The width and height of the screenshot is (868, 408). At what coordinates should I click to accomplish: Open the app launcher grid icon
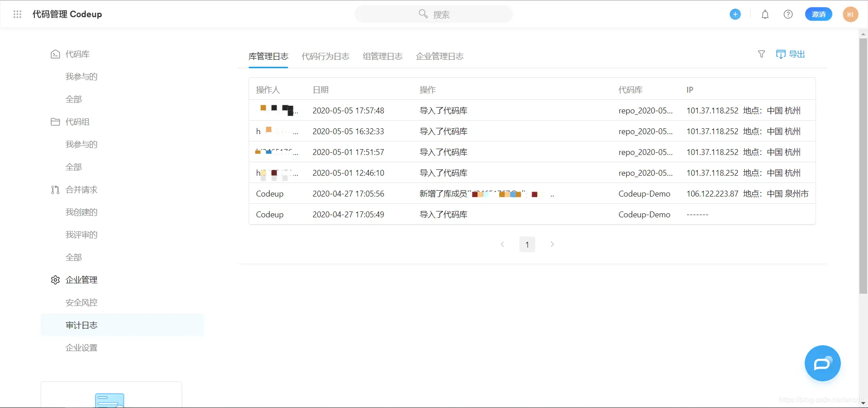click(x=17, y=14)
